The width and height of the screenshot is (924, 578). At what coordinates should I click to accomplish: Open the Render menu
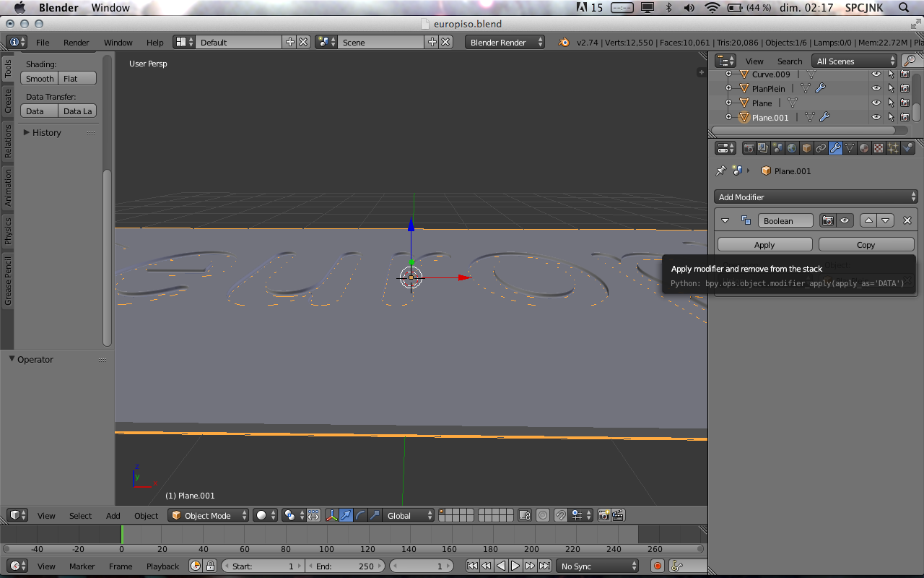pos(76,43)
